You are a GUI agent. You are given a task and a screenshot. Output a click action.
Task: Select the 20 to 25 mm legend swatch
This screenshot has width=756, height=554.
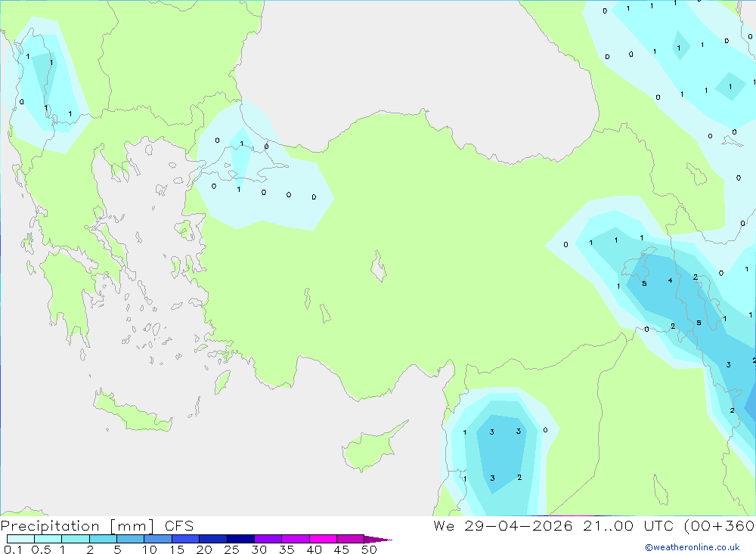tap(213, 539)
